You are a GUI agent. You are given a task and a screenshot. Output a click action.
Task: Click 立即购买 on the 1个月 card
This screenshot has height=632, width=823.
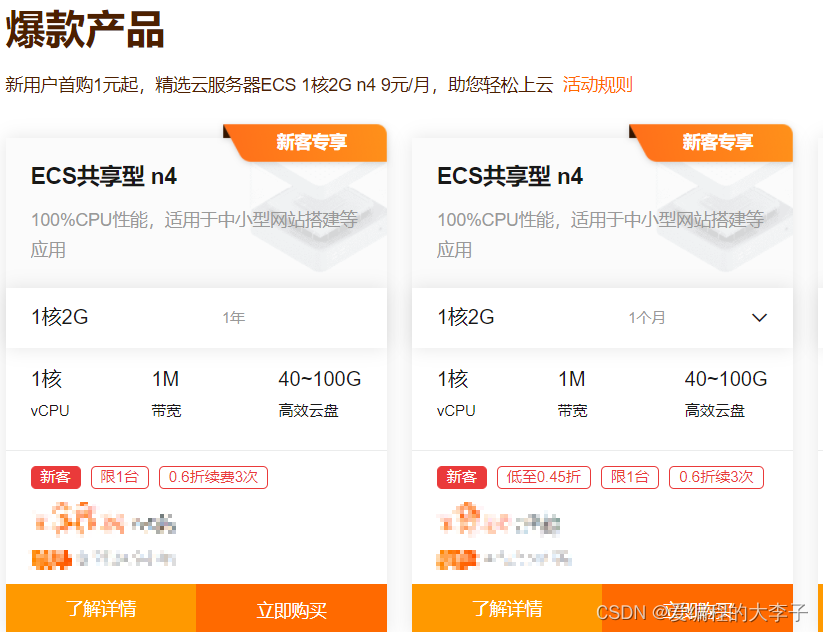click(698, 609)
